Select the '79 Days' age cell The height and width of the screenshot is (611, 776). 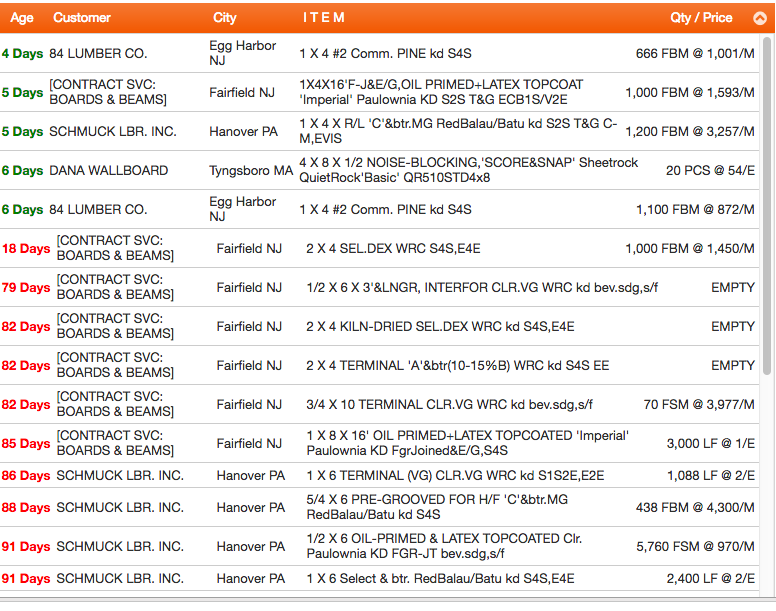coord(26,288)
